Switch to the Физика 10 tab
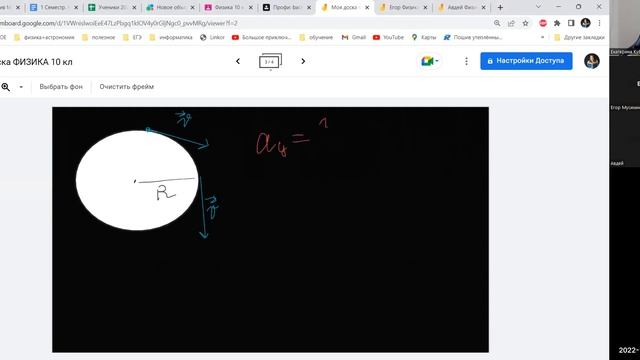This screenshot has width=640, height=360. point(227,7)
